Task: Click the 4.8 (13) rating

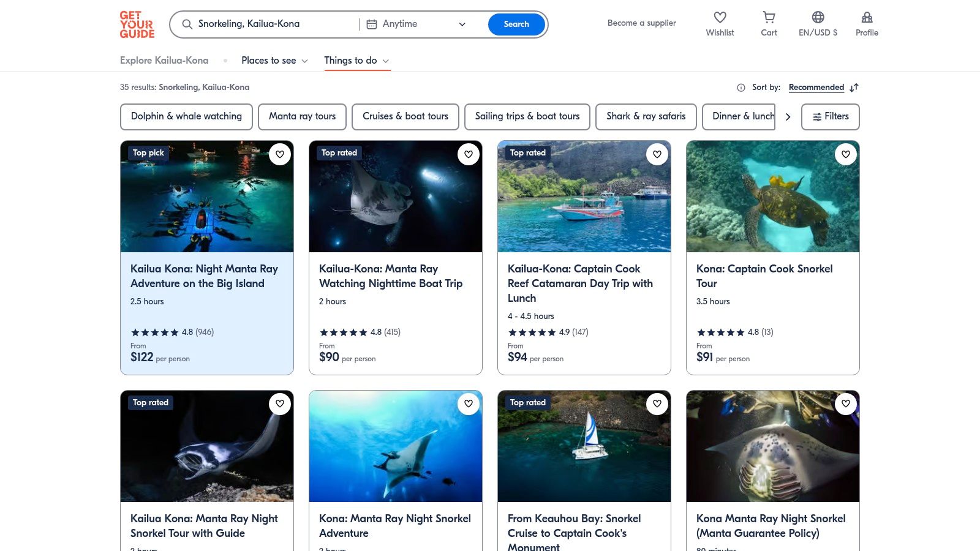Action: (x=735, y=332)
